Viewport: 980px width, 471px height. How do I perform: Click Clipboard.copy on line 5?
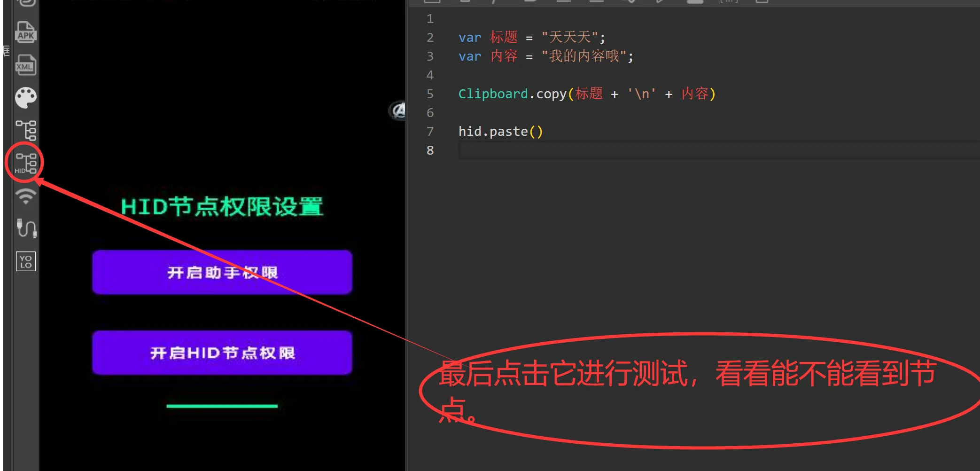[512, 94]
